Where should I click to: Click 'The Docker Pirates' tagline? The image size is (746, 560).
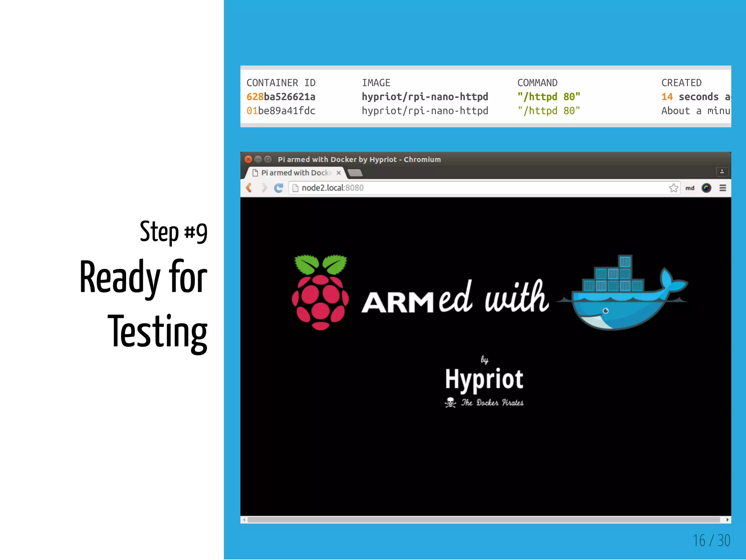point(492,403)
